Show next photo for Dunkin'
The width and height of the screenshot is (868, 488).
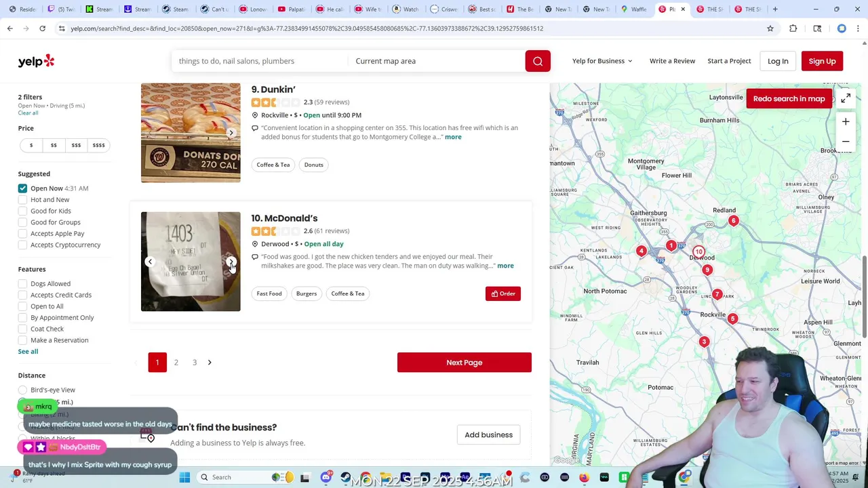(x=231, y=133)
